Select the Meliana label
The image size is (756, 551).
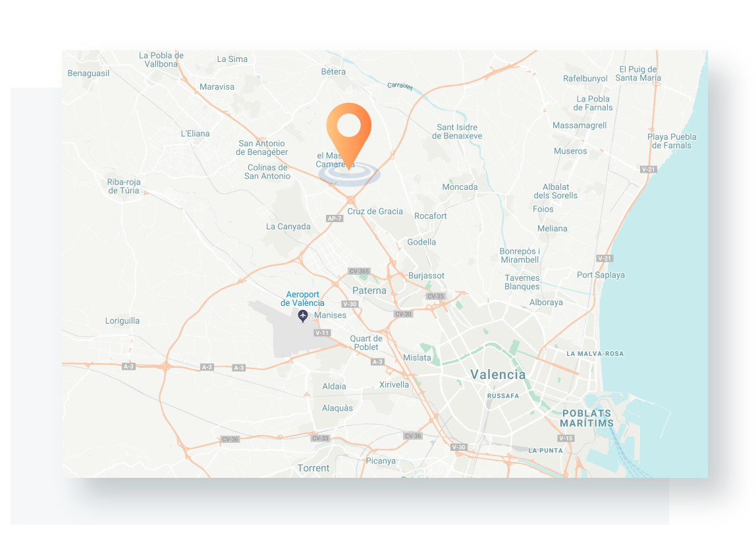click(553, 228)
